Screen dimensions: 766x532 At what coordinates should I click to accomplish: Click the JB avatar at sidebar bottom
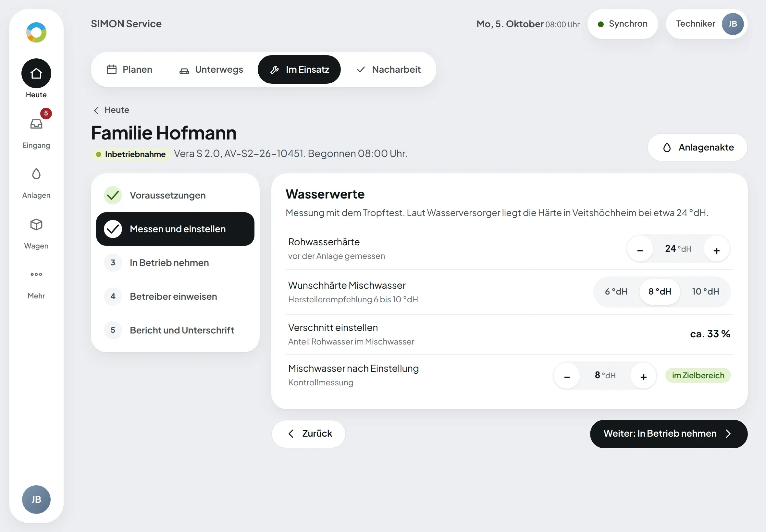(x=36, y=499)
